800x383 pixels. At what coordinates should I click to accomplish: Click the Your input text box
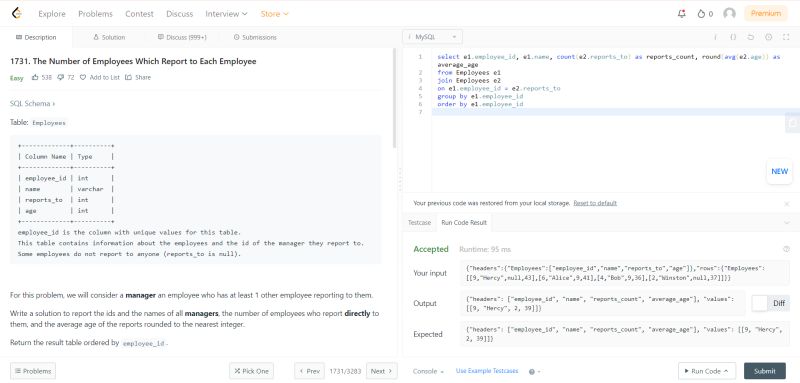[x=623, y=273]
